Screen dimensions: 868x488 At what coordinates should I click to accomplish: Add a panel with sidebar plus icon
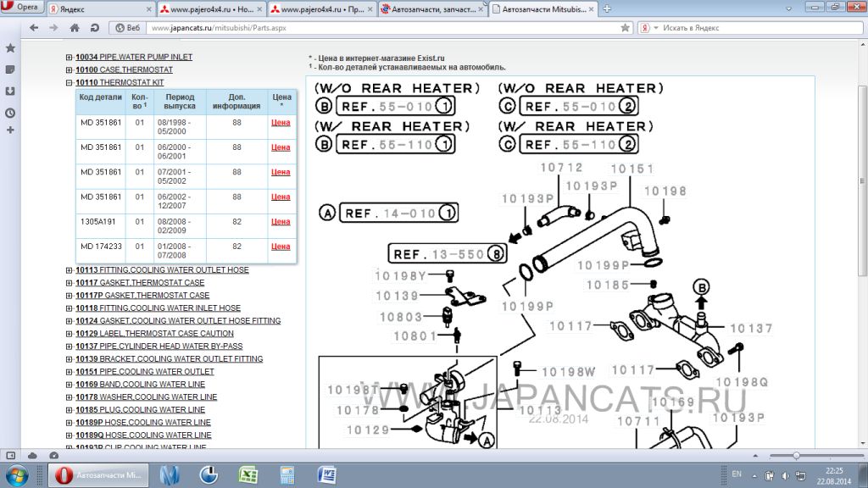coord(10,130)
